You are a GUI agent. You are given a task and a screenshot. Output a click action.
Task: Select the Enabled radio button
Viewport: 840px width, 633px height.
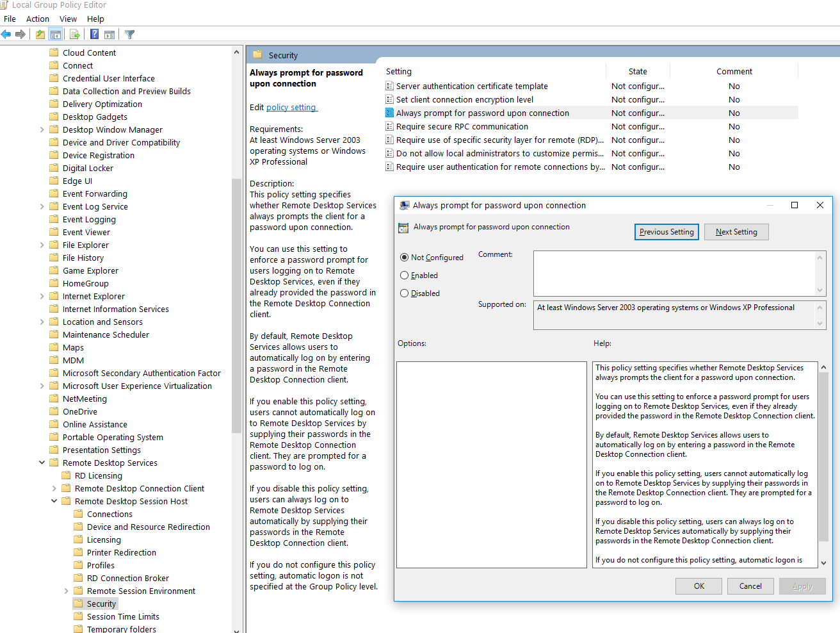(x=405, y=275)
